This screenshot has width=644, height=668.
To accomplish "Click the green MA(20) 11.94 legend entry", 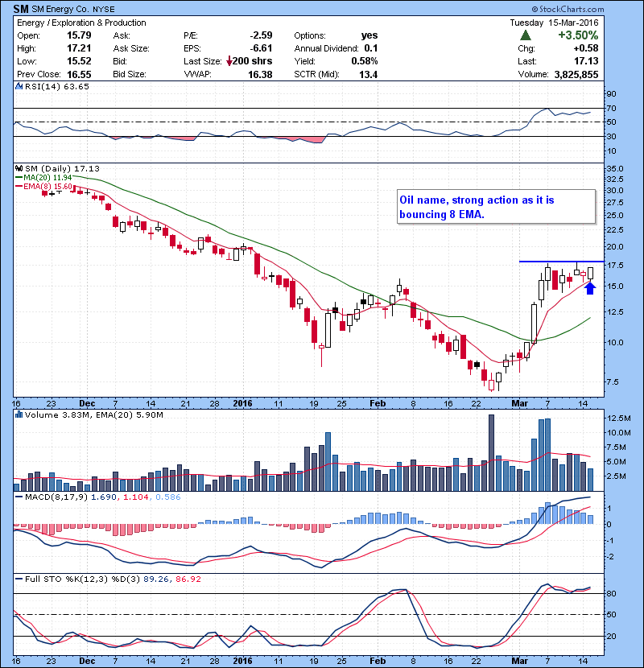I will tap(43, 177).
